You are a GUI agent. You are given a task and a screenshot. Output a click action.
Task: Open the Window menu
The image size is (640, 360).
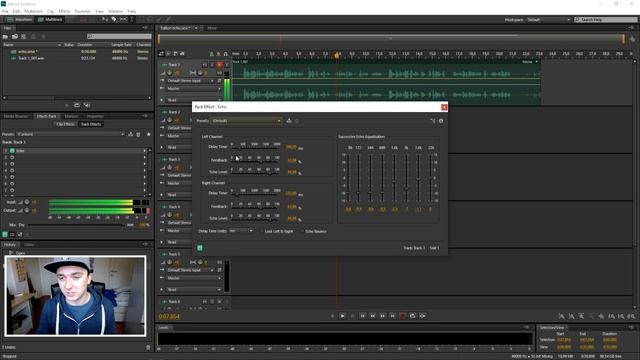tap(115, 11)
